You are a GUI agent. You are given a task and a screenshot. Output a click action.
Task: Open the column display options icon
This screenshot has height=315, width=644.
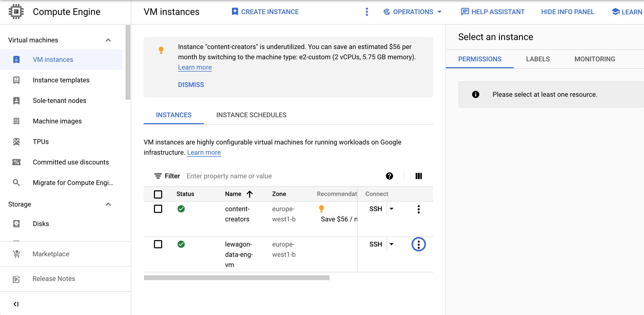point(419,176)
